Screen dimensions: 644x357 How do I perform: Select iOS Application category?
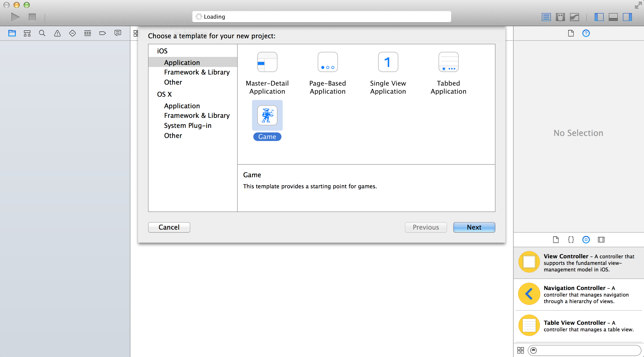tap(193, 62)
